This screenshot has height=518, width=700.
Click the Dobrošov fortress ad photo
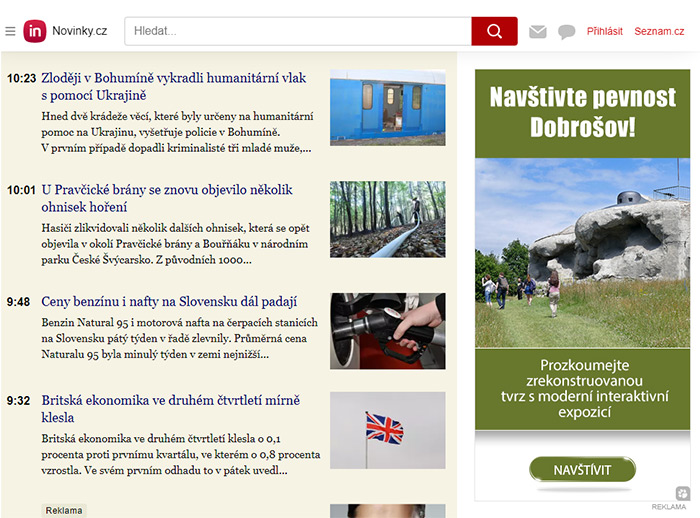pos(582,252)
